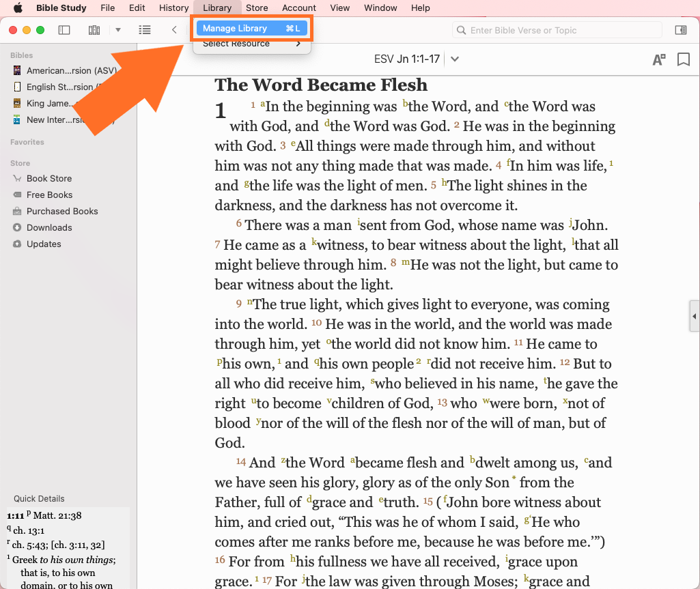The image size is (700, 589).
Task: Click the parallel books layout icon
Action: [94, 30]
